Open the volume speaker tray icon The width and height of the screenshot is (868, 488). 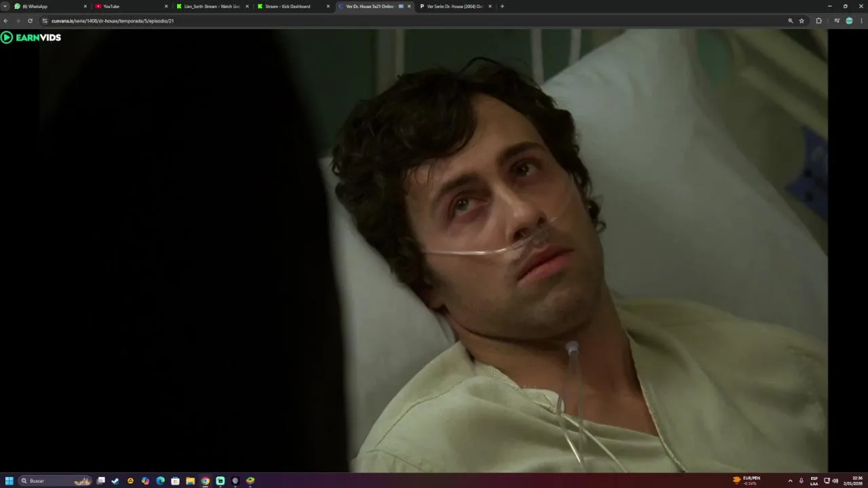pyautogui.click(x=835, y=481)
